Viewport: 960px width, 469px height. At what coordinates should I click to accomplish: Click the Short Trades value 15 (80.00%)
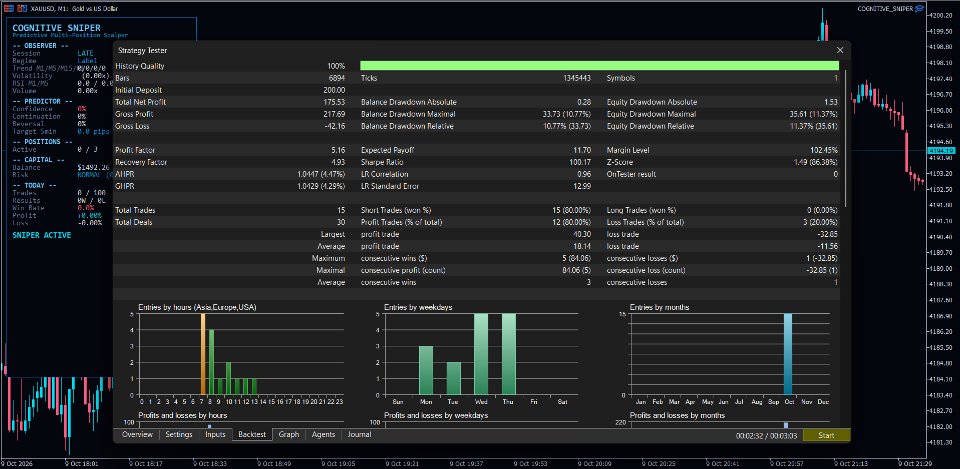pyautogui.click(x=572, y=210)
